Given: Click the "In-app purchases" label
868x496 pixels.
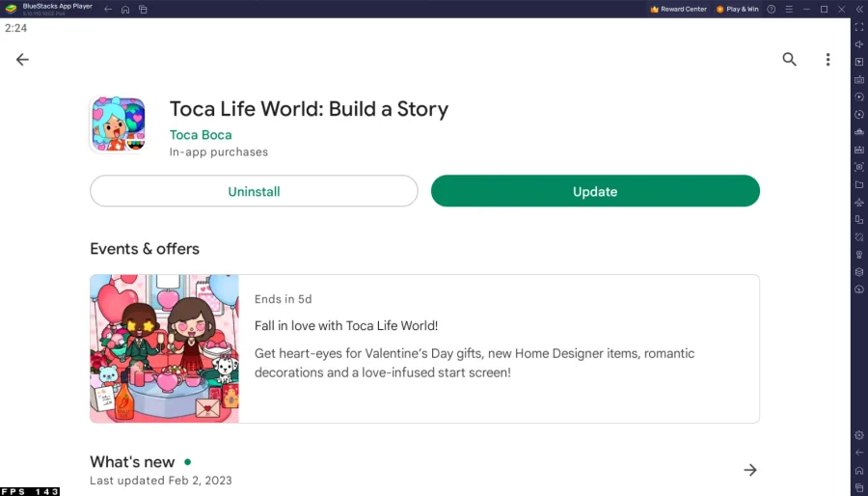Looking at the screenshot, I should (219, 152).
